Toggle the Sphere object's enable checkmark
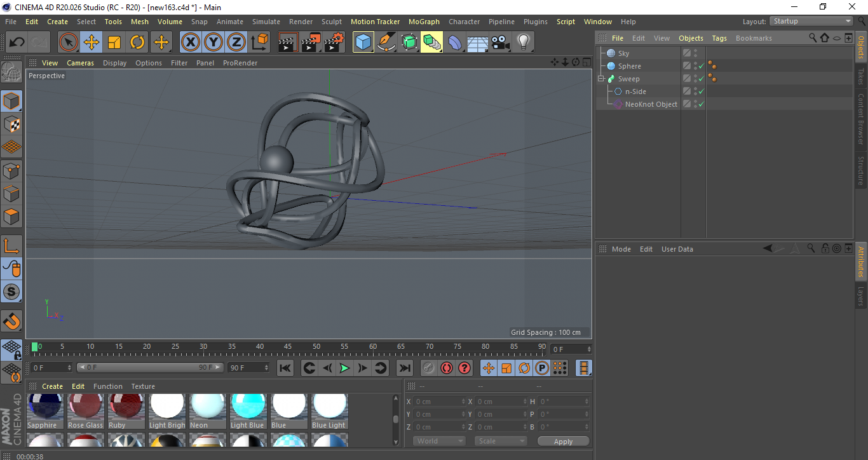This screenshot has width=868, height=460. click(701, 66)
